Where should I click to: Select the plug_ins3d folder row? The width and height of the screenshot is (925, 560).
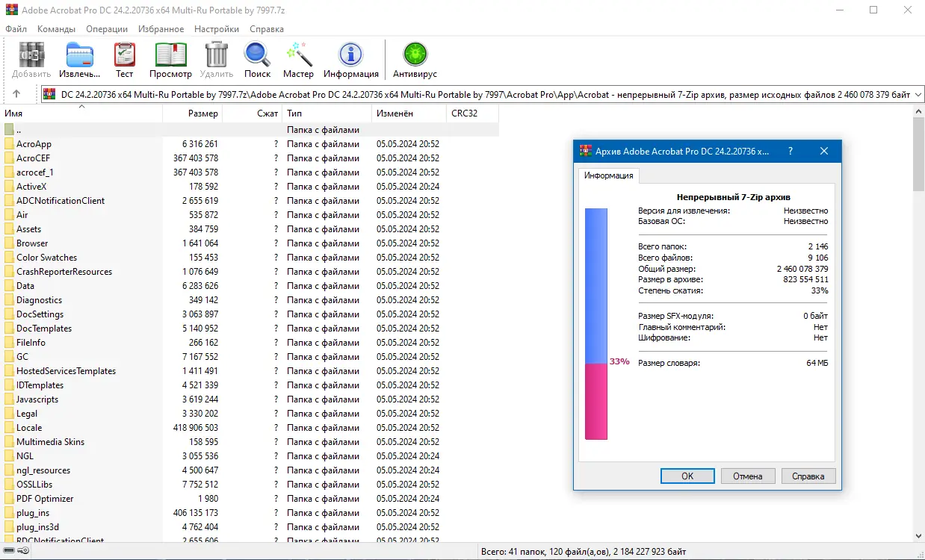click(x=250, y=527)
